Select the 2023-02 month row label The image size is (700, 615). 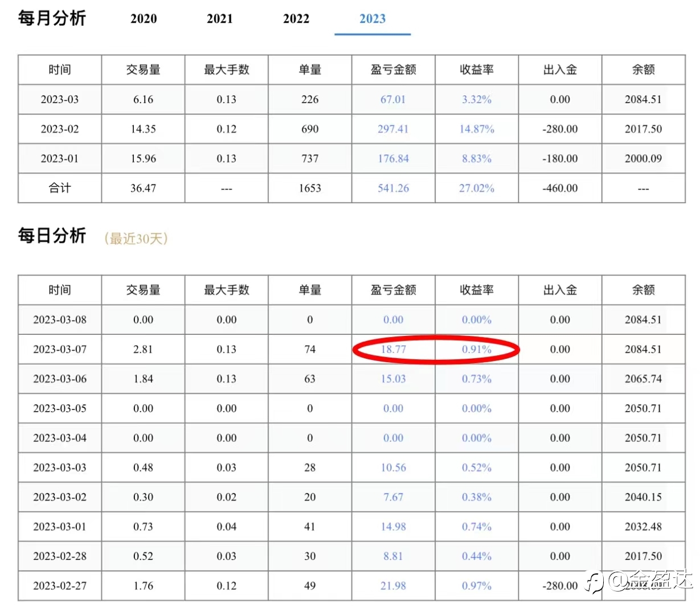[60, 129]
